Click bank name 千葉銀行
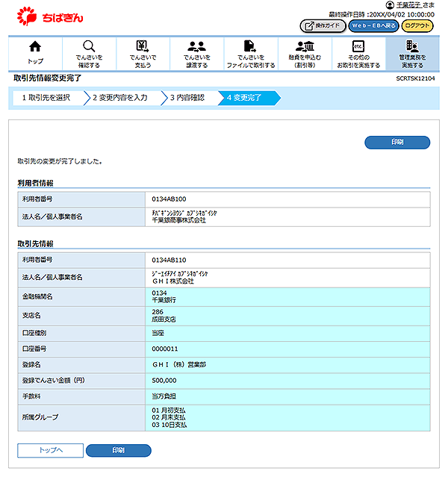The height and width of the screenshot is (477, 448). [164, 300]
